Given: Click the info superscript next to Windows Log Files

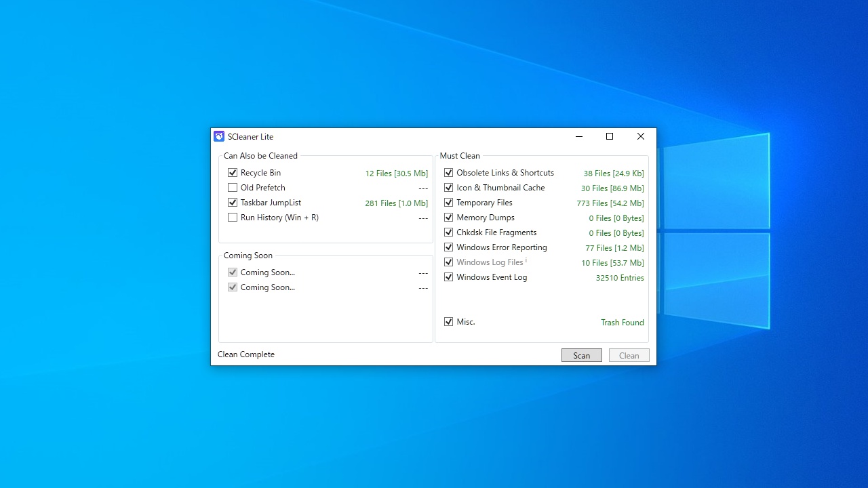Looking at the screenshot, I should click(x=526, y=260).
